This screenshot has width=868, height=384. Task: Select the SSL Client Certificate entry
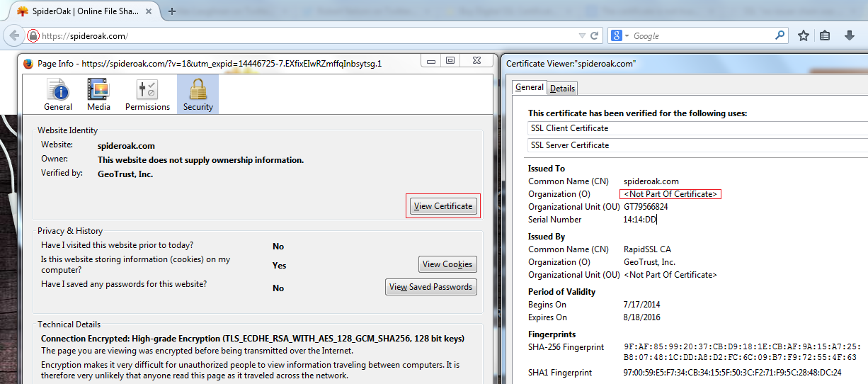point(697,128)
